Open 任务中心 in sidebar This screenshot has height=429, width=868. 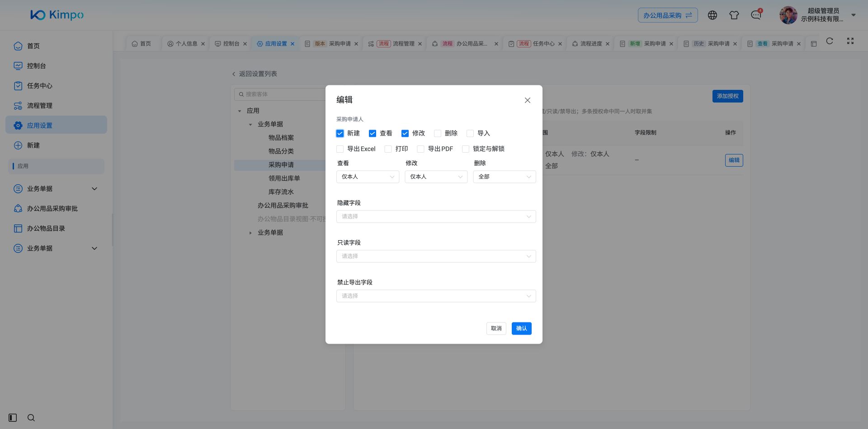(x=56, y=86)
